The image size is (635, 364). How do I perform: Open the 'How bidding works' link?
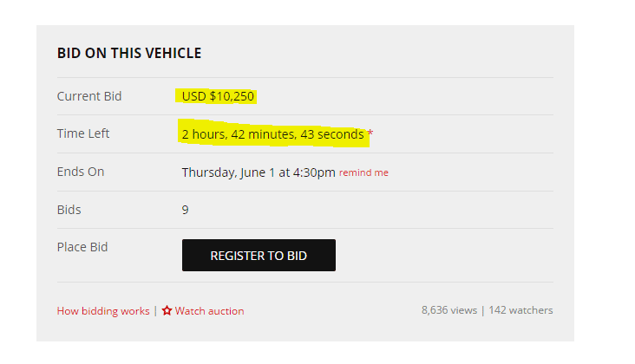(x=103, y=311)
